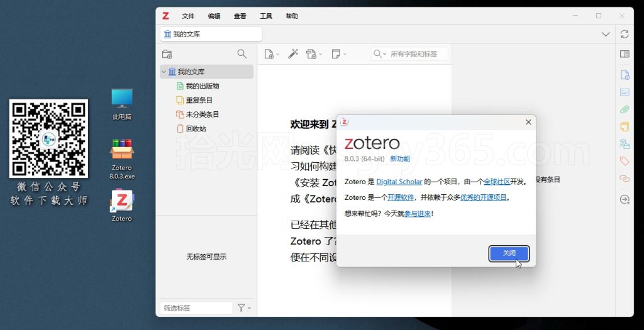644x330 pixels.
Task: Click the item info side icon
Action: pos(625,75)
